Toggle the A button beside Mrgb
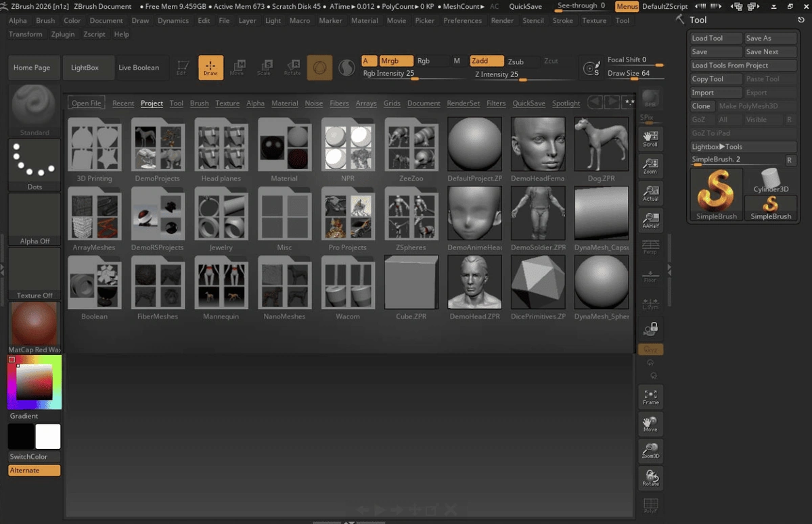This screenshot has height=524, width=812. 369,61
